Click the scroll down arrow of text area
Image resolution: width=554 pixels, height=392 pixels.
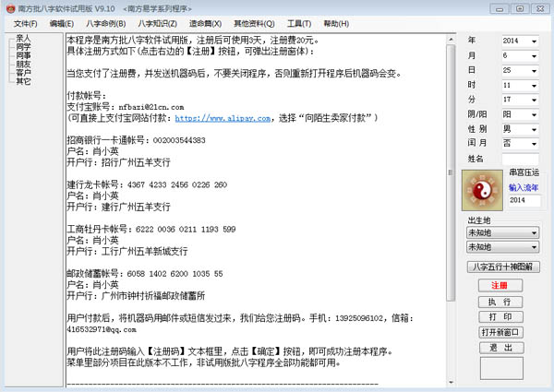pos(451,382)
